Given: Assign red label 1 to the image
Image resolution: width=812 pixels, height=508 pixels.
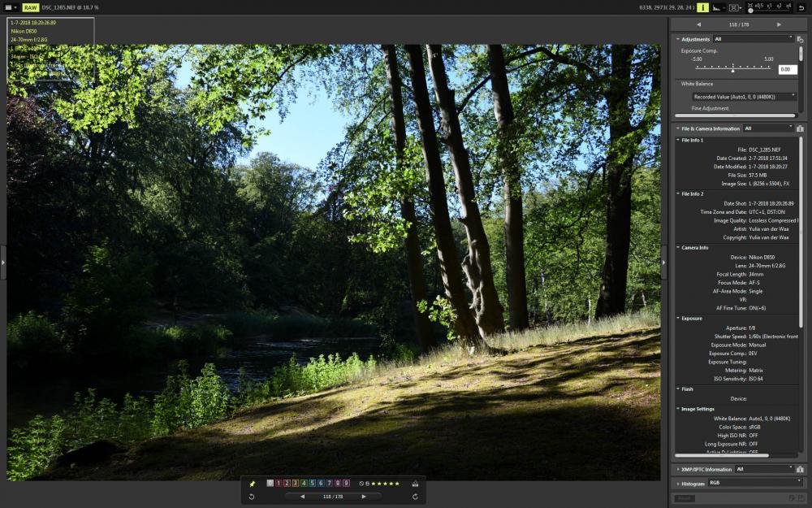Looking at the screenshot, I should pos(278,483).
